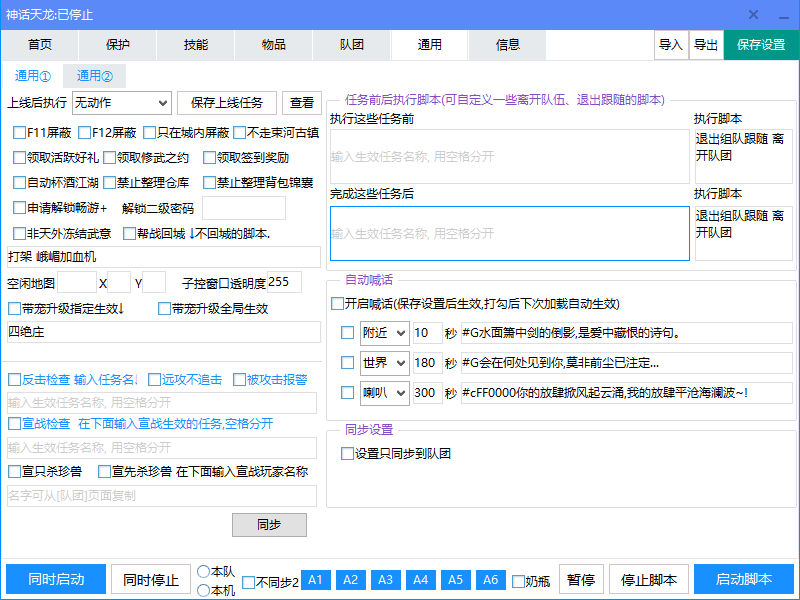Check the 宣先杀珍兽 checkbox
This screenshot has width=800, height=600.
tap(105, 471)
